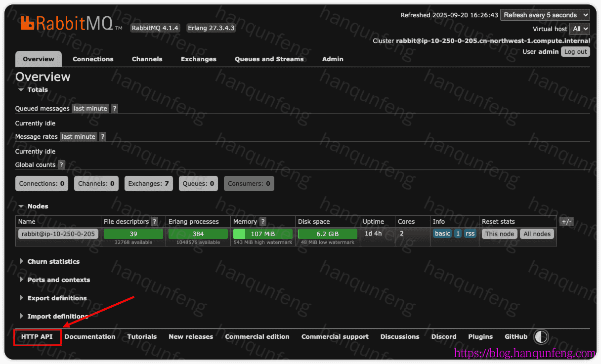
Task: Click the Connections: 0 count button
Action: (42, 184)
